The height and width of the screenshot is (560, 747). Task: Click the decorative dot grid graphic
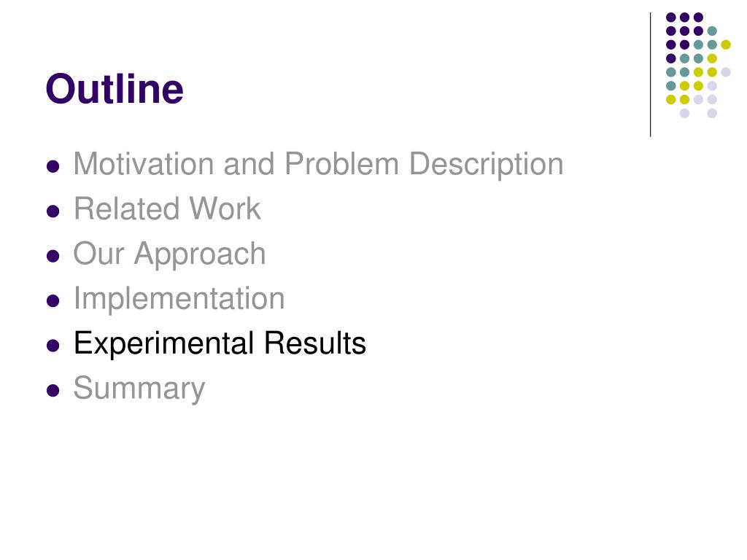(x=698, y=65)
